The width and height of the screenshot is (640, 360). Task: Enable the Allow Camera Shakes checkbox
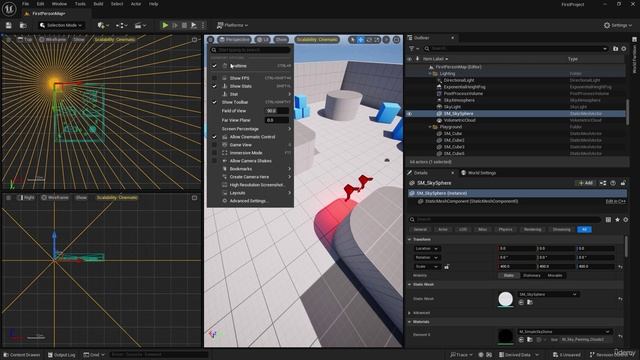[214, 161]
